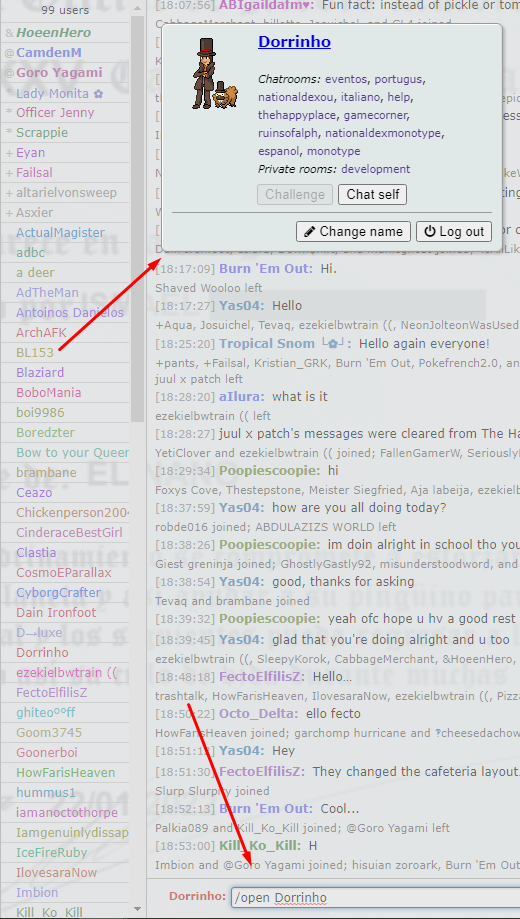Select HowFarisHeaven in the user list
This screenshot has height=919, width=520.
pyautogui.click(x=66, y=772)
